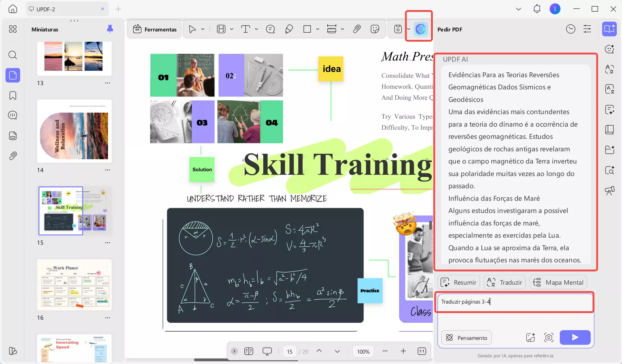Screen dimensions: 622x364
Task: Open options menu for page 14 thumbnail
Action: 107,170
